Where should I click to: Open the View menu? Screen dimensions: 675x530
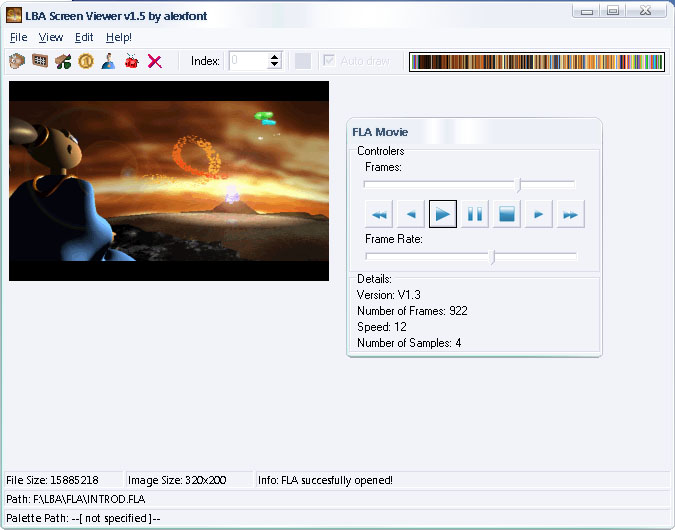(51, 37)
